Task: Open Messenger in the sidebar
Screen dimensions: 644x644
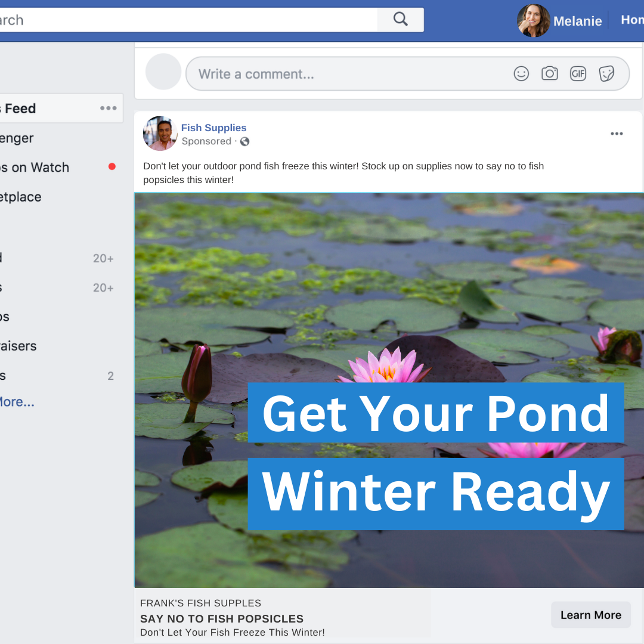Action: pos(17,138)
